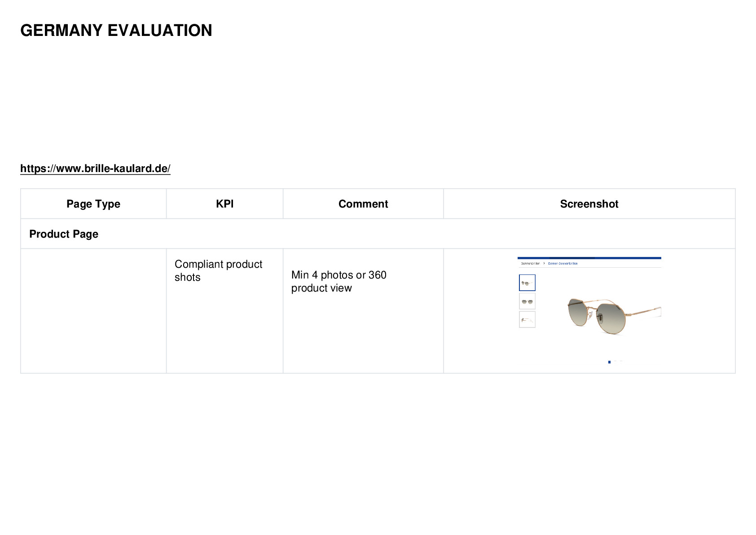The width and height of the screenshot is (756, 535).
Task: Select the Comment column header
Action: 363,204
